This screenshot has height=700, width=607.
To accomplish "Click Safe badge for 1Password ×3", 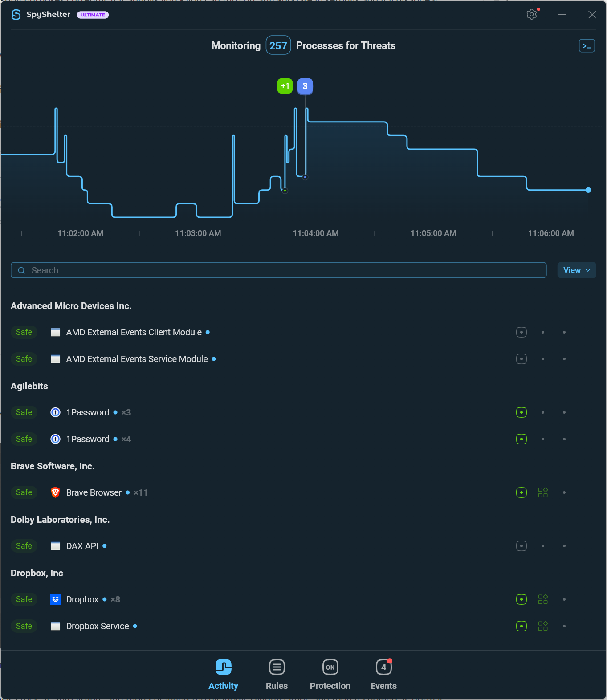I will (x=24, y=412).
